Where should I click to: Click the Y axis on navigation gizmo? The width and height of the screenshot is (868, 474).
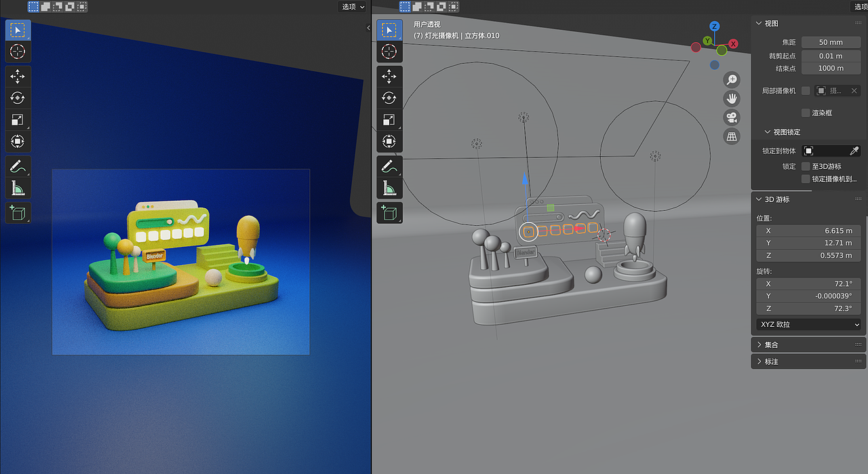click(x=707, y=41)
